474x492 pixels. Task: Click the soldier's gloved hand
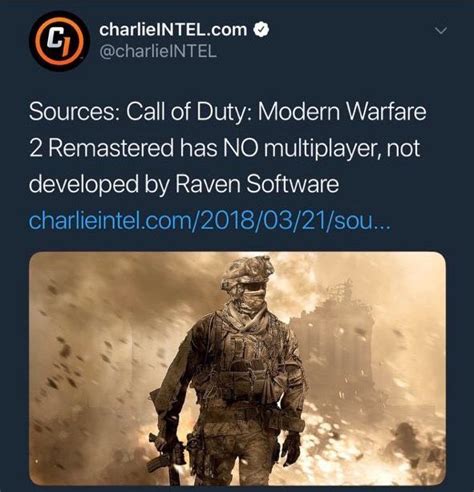coord(291,448)
